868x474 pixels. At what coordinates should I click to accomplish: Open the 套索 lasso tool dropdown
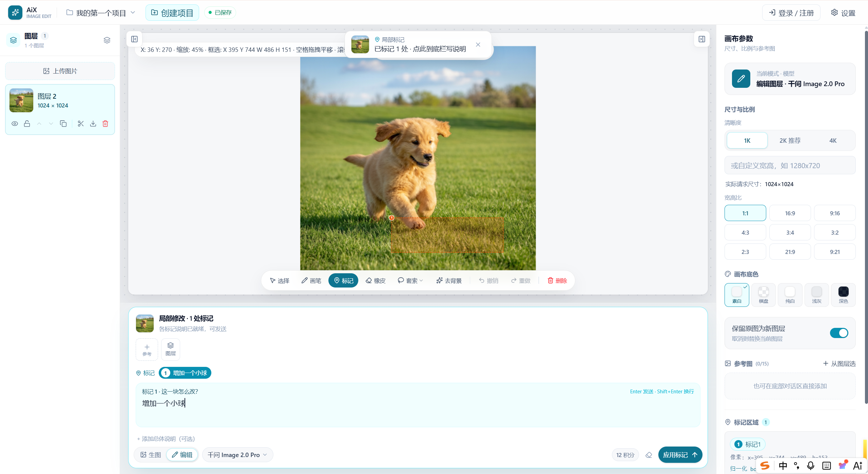(x=410, y=281)
